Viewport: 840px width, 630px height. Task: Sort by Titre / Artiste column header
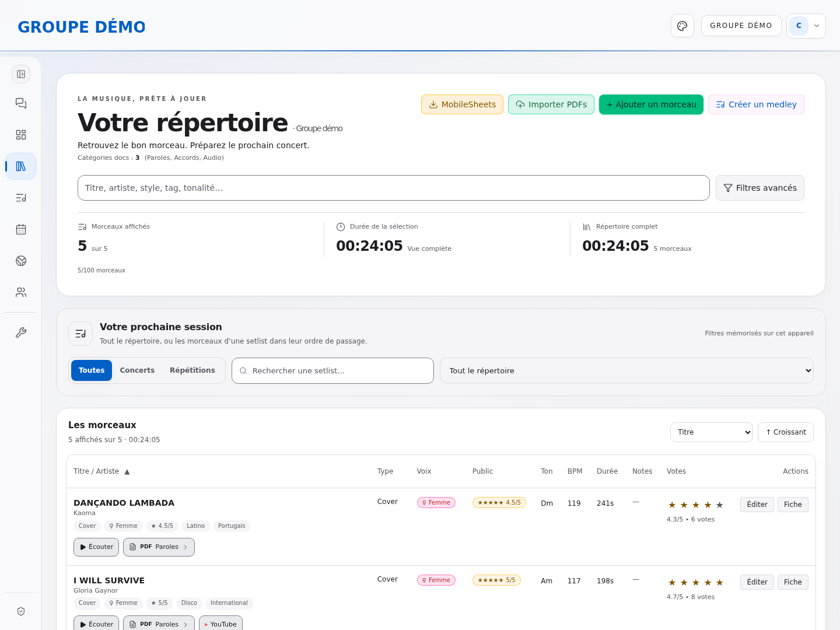pyautogui.click(x=101, y=471)
